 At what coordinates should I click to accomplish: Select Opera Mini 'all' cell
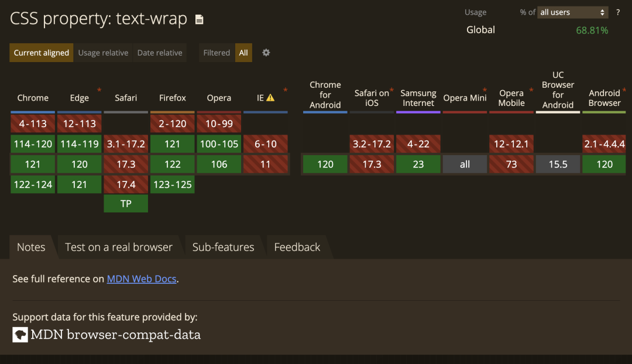coord(465,164)
